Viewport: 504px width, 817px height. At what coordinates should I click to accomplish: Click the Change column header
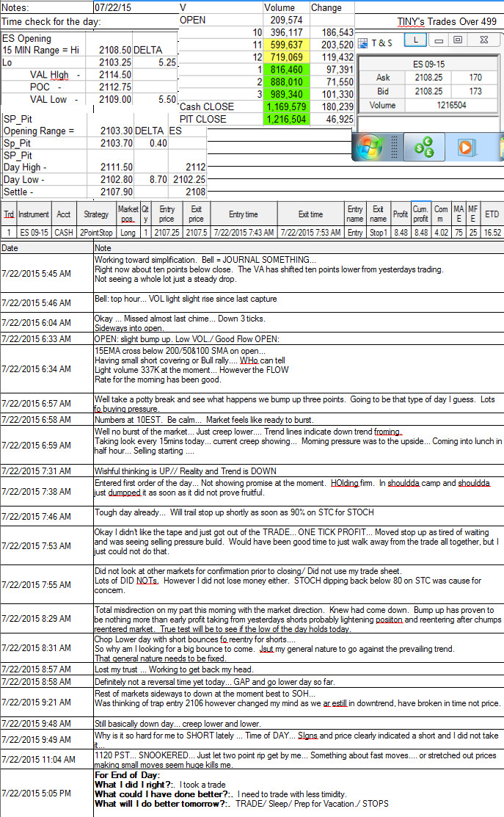click(332, 8)
